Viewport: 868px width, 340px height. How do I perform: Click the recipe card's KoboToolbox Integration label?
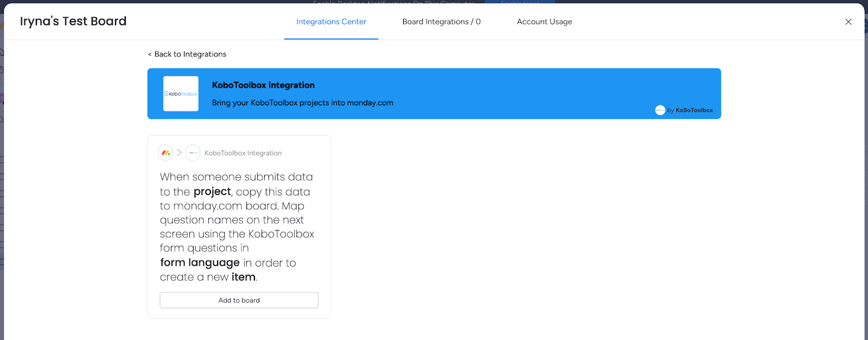(243, 153)
